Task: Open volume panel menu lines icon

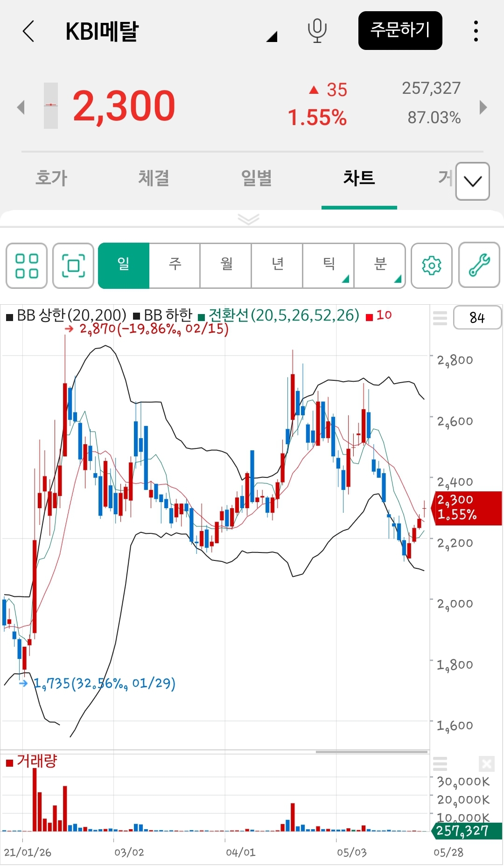Action: [x=440, y=764]
